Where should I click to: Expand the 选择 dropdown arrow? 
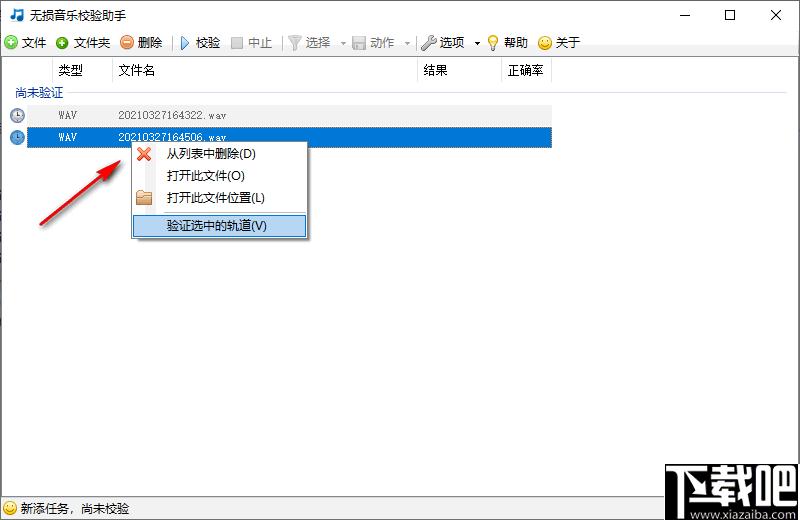[343, 43]
